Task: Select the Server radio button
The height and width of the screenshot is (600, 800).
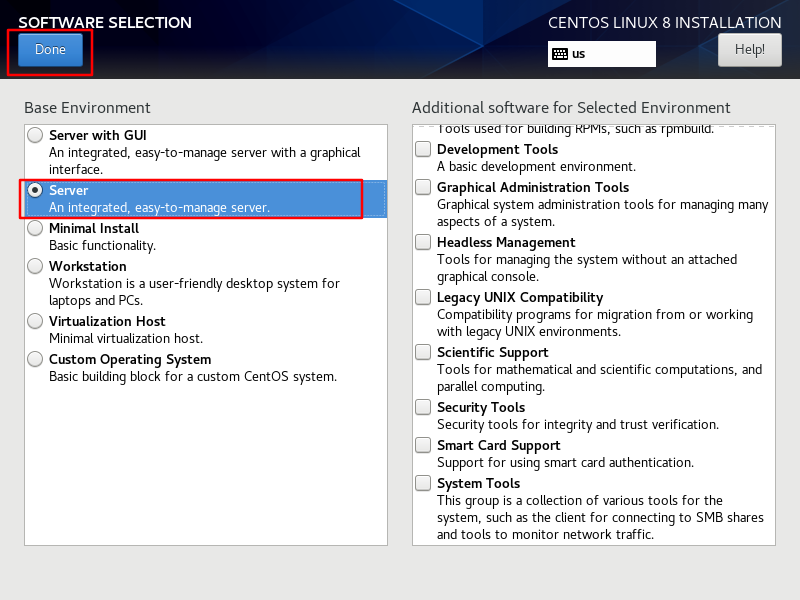Action: point(35,190)
